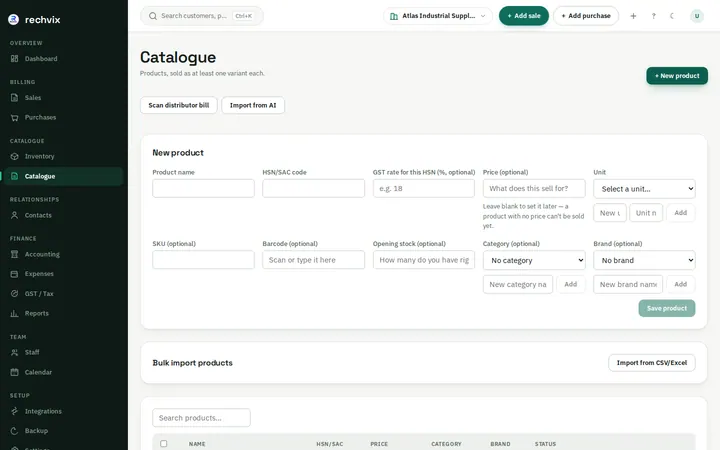This screenshot has width=720, height=450.
Task: Open the Backup icon
Action: coord(15,431)
